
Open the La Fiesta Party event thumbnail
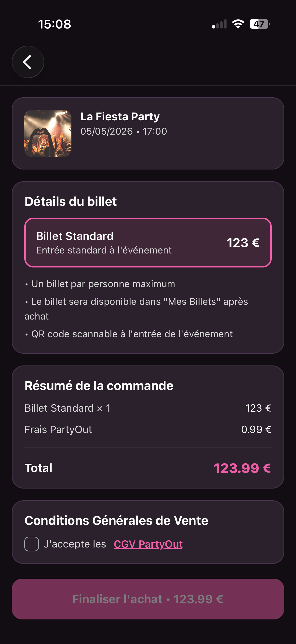coord(48,133)
